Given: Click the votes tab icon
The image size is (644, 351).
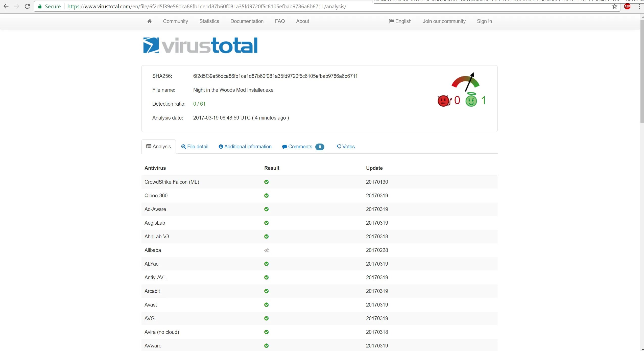Looking at the screenshot, I should click(x=339, y=147).
